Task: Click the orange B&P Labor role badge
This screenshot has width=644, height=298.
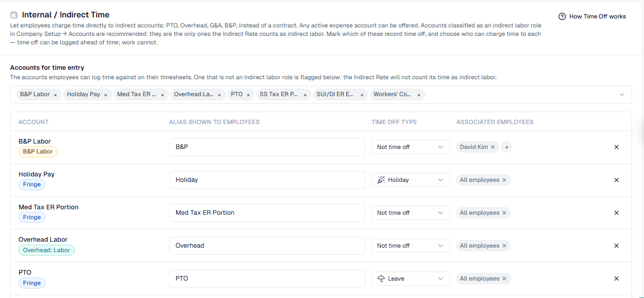Action: point(38,151)
